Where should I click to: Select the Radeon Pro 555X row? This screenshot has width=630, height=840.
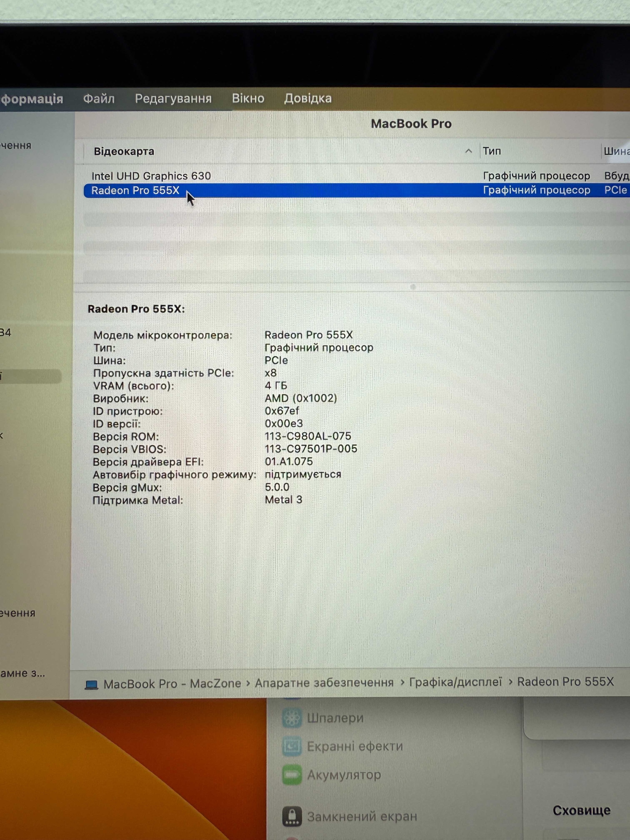357,190
